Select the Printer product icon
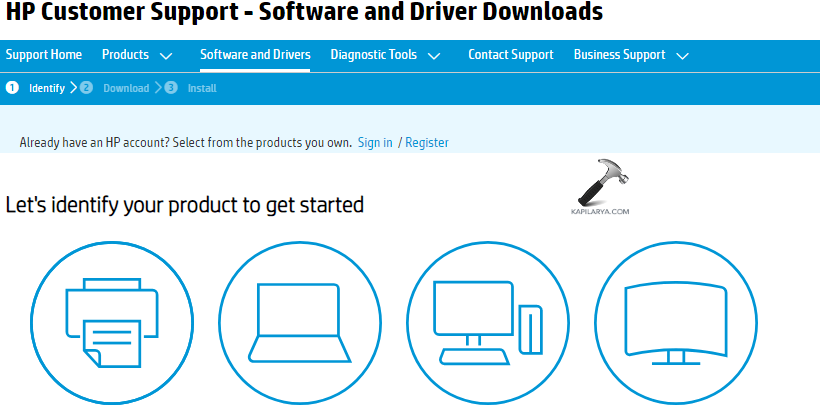This screenshot has width=820, height=407. click(x=112, y=323)
